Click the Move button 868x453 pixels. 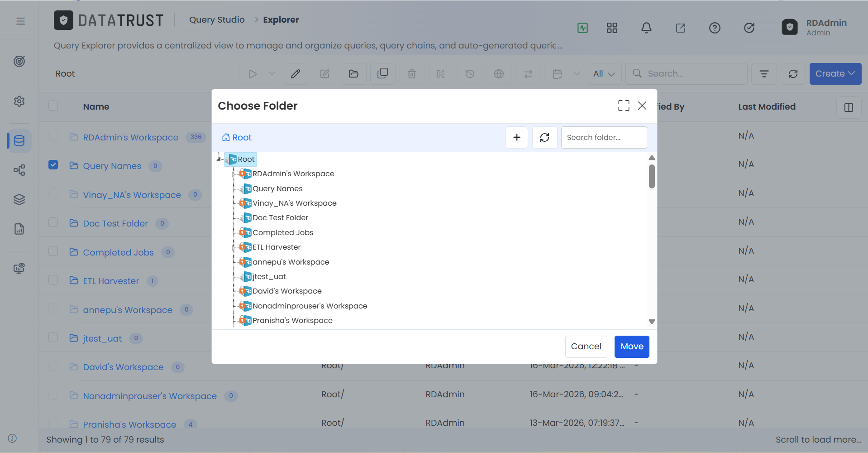pyautogui.click(x=632, y=347)
